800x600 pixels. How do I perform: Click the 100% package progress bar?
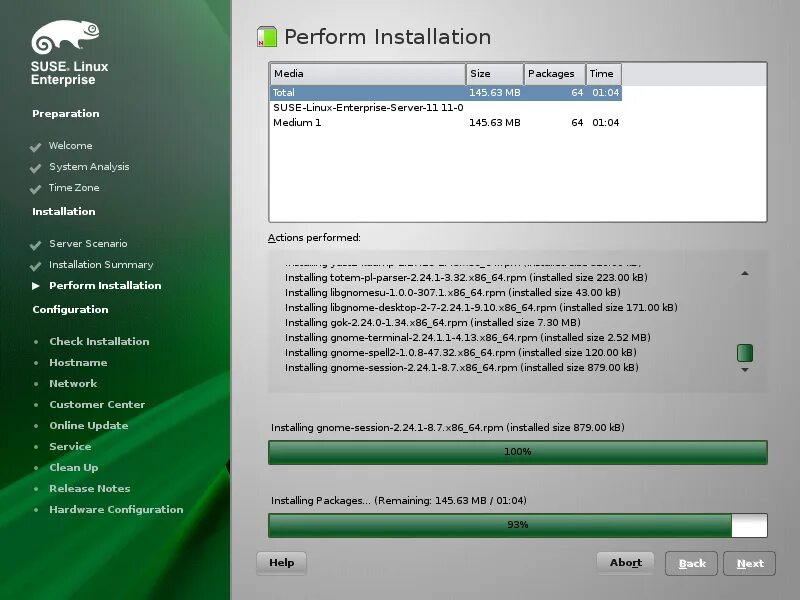click(518, 452)
